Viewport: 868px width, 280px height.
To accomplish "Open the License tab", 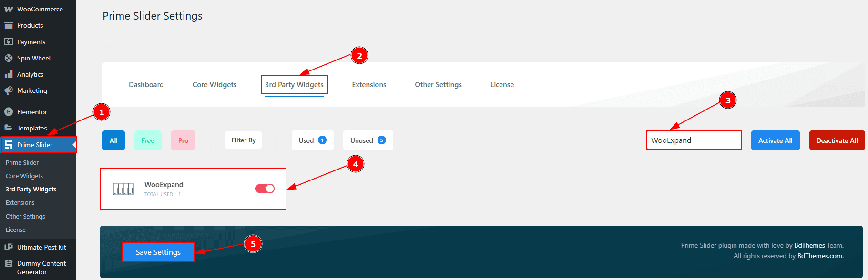I will tap(502, 85).
